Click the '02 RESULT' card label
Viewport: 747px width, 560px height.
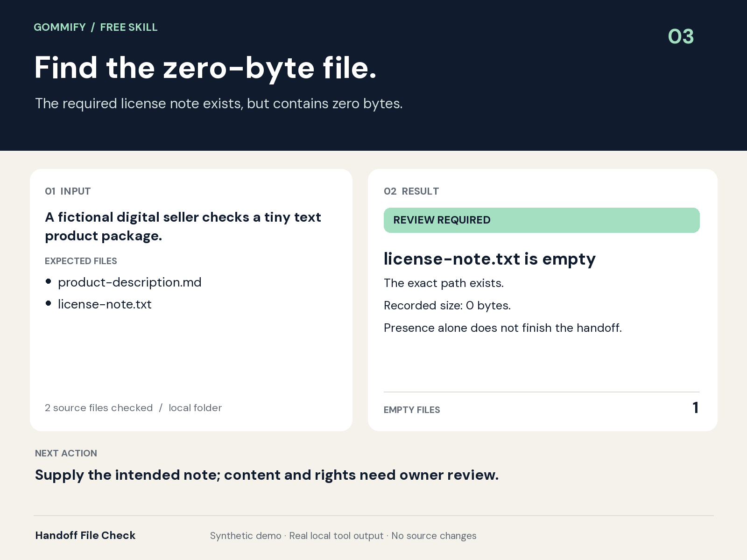pos(411,191)
